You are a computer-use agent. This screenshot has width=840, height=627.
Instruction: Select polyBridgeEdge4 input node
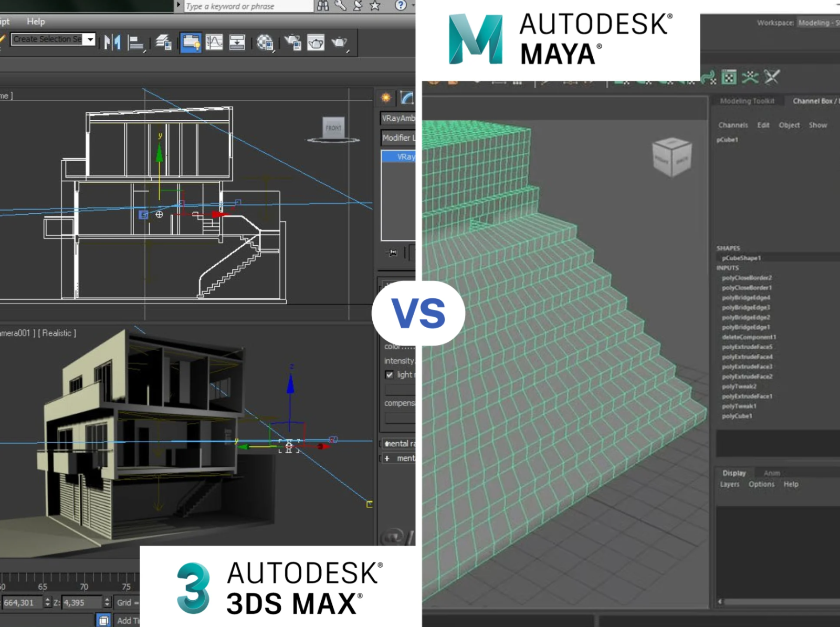pos(746,298)
